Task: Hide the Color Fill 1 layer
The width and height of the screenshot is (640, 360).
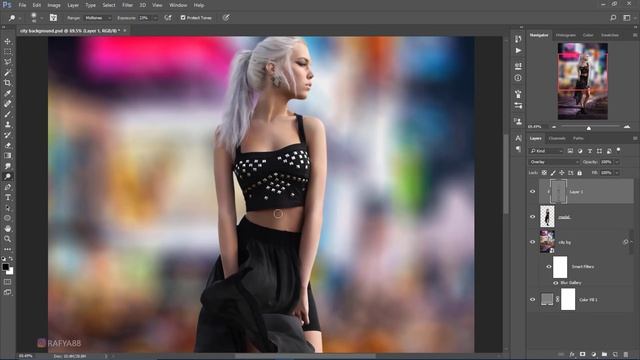Action: pos(532,300)
